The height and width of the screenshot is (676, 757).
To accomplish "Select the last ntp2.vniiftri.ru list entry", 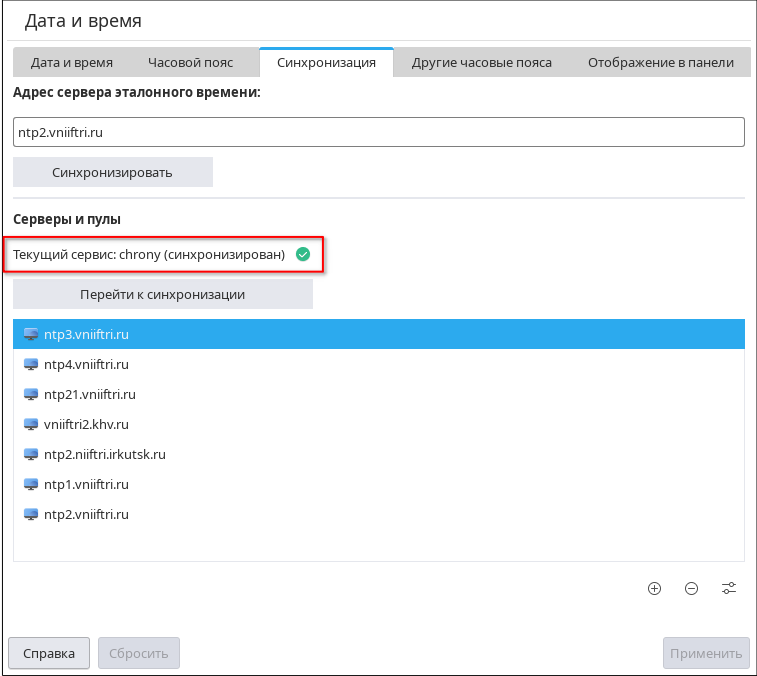I will pyautogui.click(x=86, y=514).
